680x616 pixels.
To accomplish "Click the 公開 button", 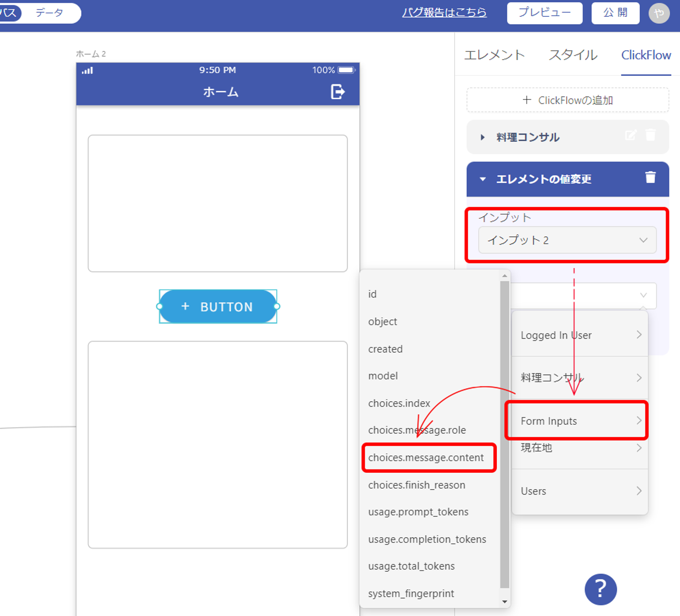I will (615, 13).
